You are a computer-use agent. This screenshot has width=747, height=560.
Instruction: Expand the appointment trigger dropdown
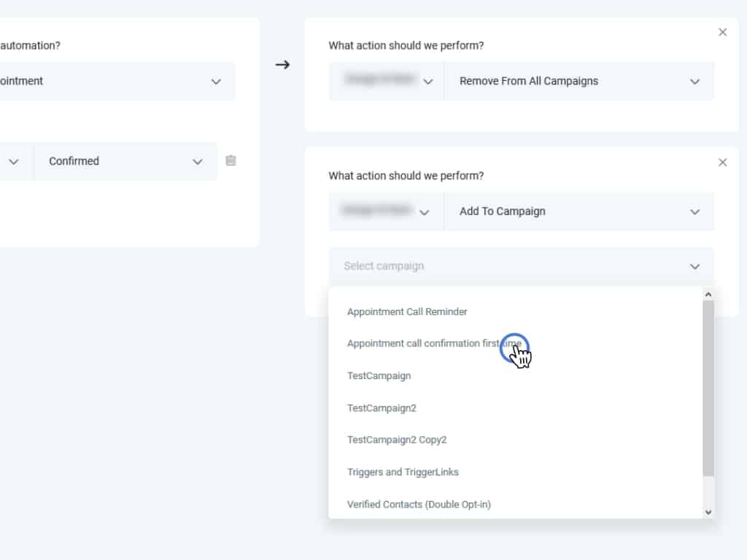pos(117,81)
